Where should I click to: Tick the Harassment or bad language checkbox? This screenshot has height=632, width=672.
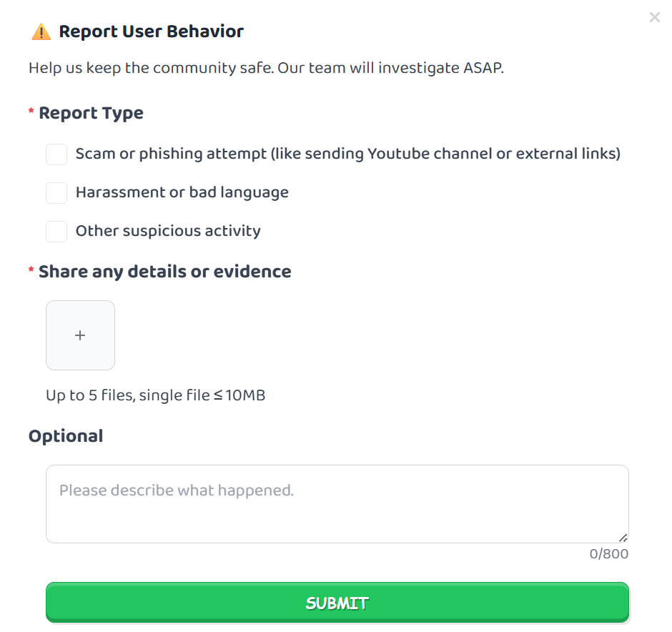[x=56, y=193]
